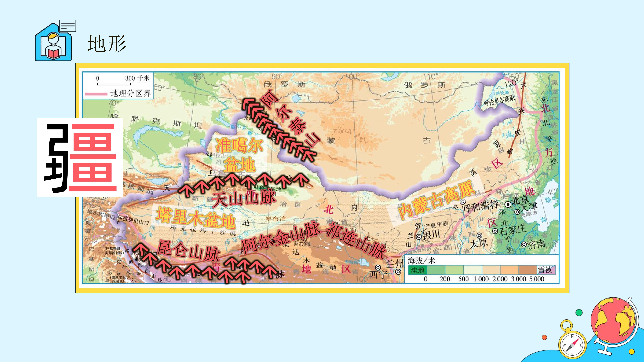Click the student reading house icon
644x362 pixels.
[x=56, y=41]
